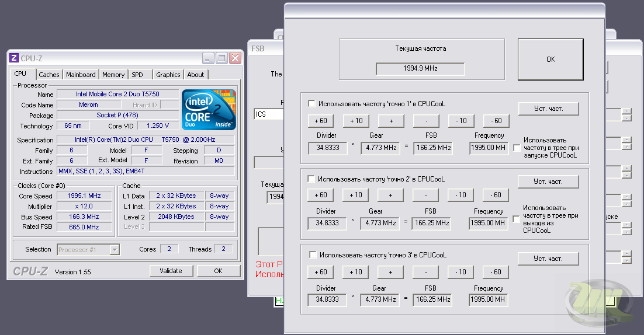Click +60 button in frequency 3 group
This screenshot has height=335, width=644.
point(320,272)
